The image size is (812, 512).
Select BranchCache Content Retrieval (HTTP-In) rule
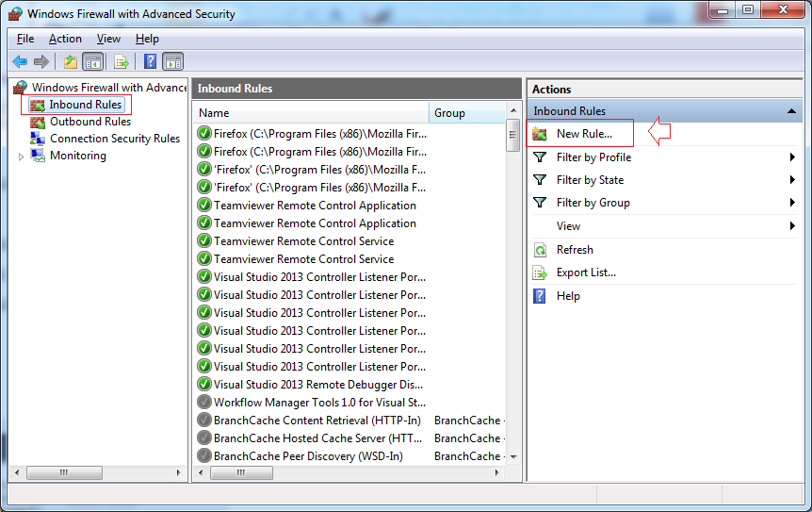[x=317, y=421]
